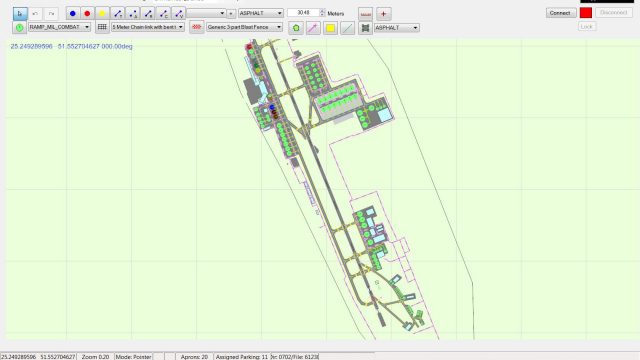640x360 pixels.
Task: Click the coordinates readout at the map's top-left
Action: point(71,47)
